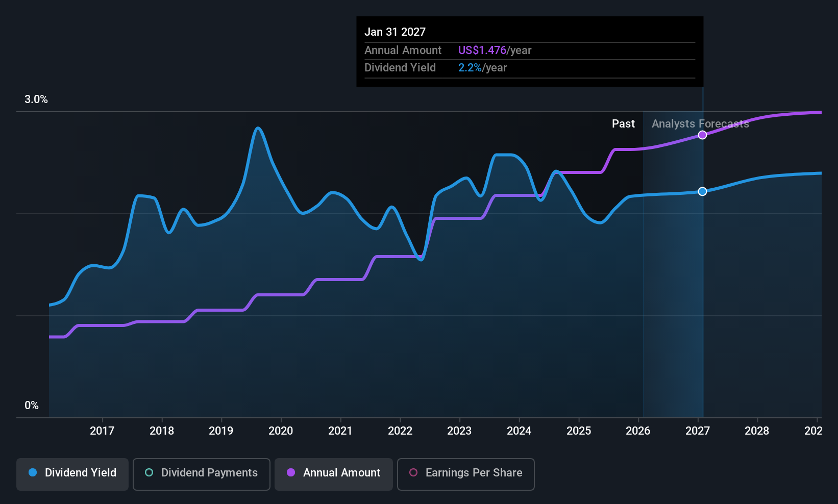The image size is (838, 504).
Task: Click the Past label on chart
Action: tap(623, 123)
